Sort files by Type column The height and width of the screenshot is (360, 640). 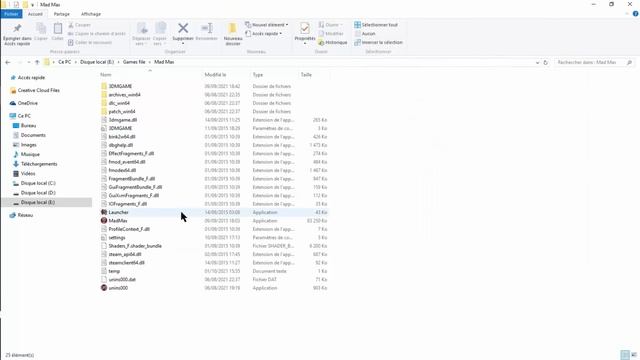258,75
